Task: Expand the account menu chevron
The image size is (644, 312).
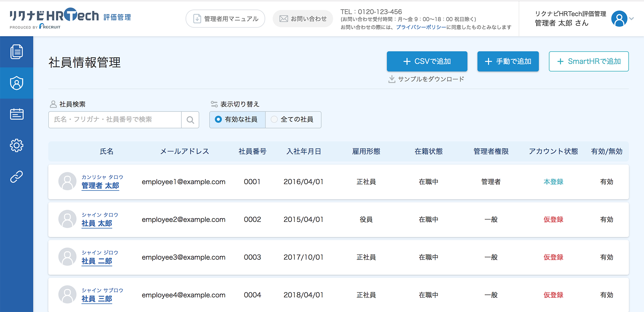Action: [632, 19]
